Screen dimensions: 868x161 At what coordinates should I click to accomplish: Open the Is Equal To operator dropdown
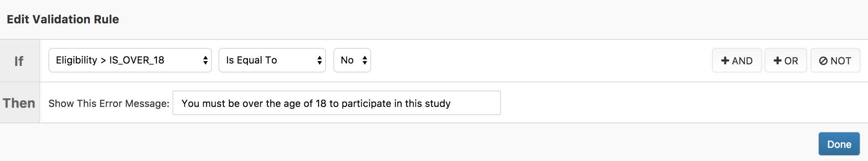272,60
